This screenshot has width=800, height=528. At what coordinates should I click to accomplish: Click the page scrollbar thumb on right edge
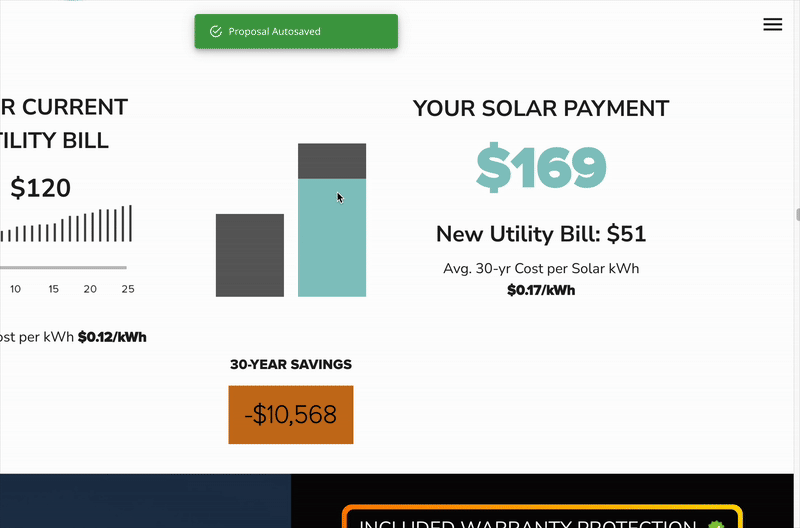coord(797,214)
